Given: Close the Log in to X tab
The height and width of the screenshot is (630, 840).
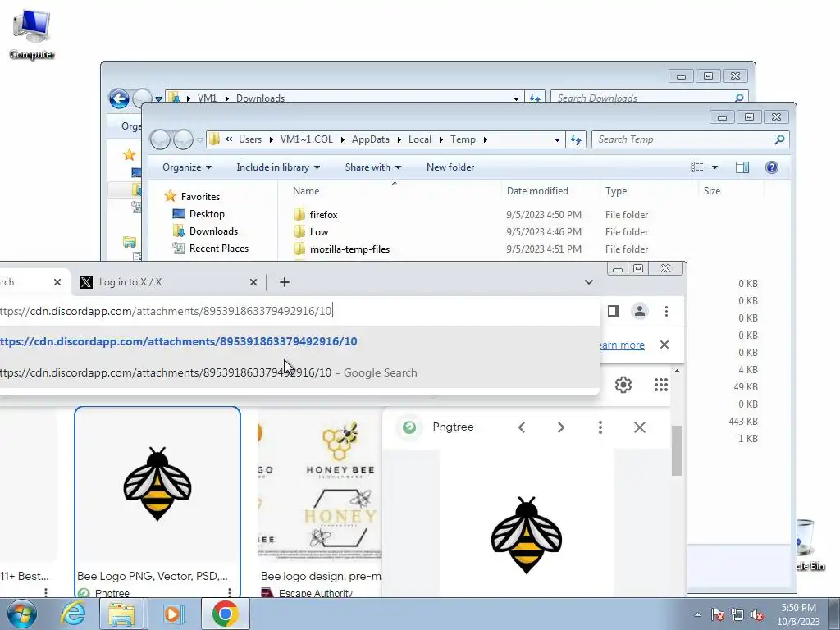Looking at the screenshot, I should (x=253, y=282).
